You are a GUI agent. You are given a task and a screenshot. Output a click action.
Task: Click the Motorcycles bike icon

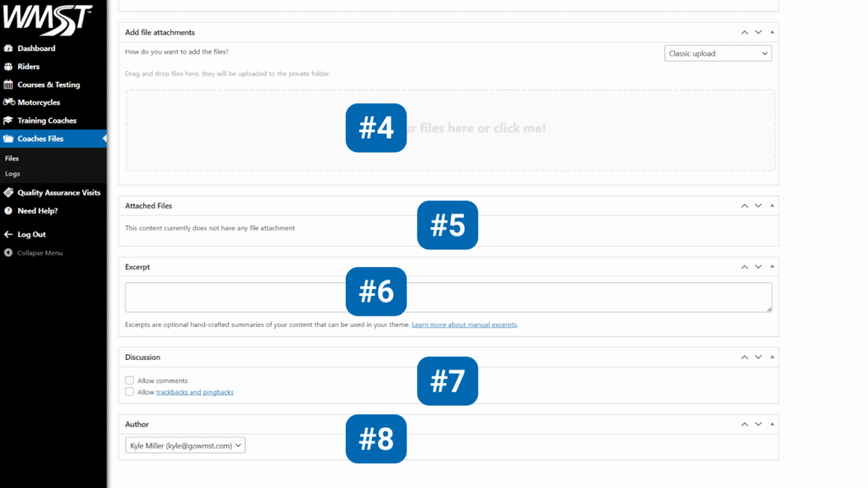(8, 103)
